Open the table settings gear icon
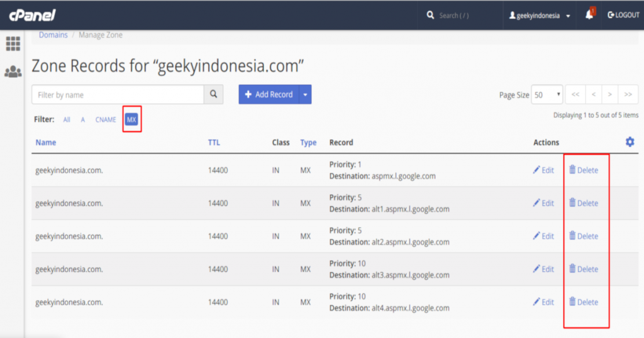The width and height of the screenshot is (644, 338). click(630, 142)
